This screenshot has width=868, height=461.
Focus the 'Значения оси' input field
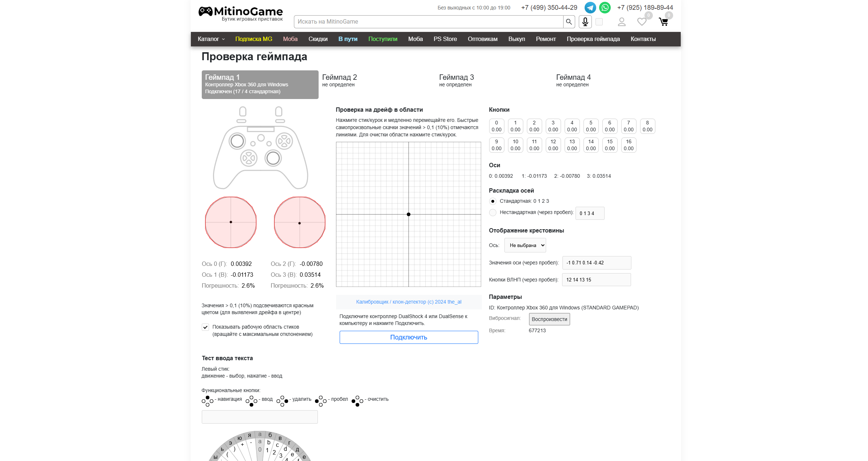[597, 263]
